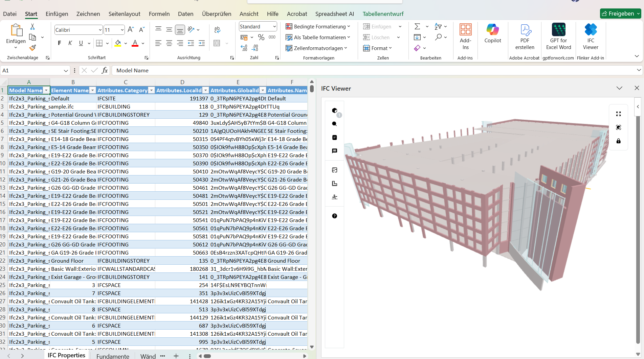
Task: Open the Einfügen ribbon tab
Action: click(x=57, y=14)
